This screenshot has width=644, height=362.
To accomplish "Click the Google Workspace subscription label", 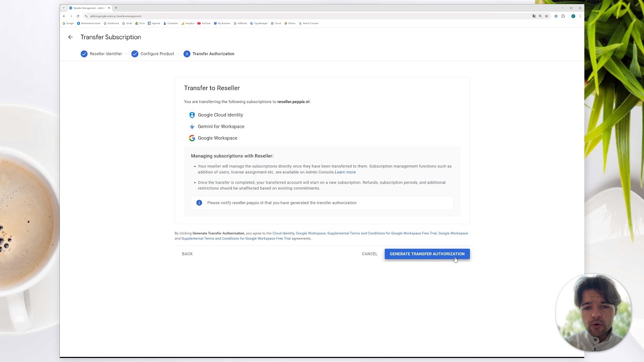I will (217, 138).
